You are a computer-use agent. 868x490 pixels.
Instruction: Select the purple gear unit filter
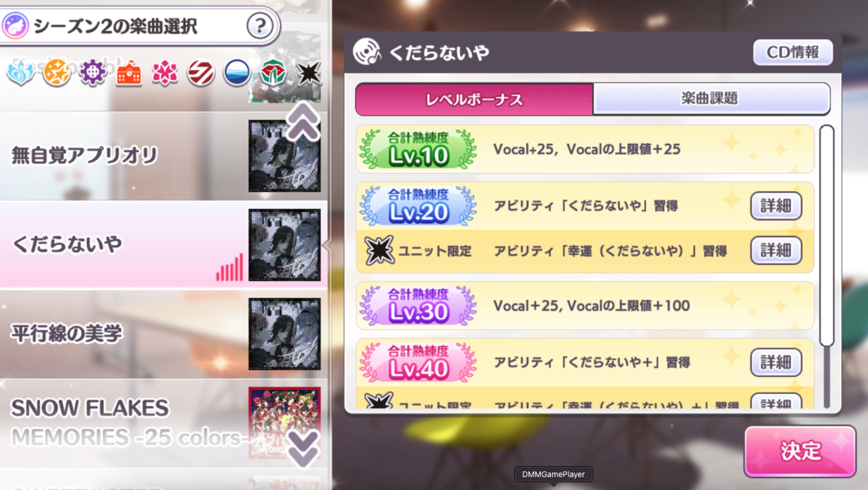[x=93, y=73]
